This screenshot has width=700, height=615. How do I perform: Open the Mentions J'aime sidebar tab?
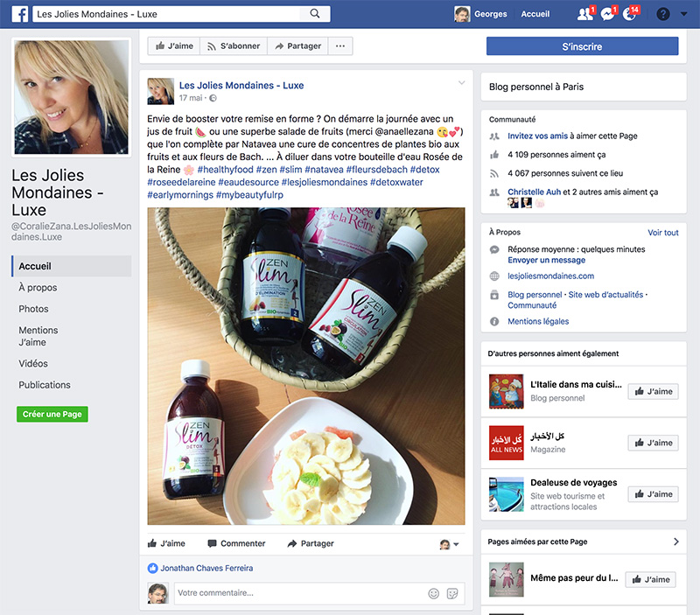pyautogui.click(x=38, y=336)
